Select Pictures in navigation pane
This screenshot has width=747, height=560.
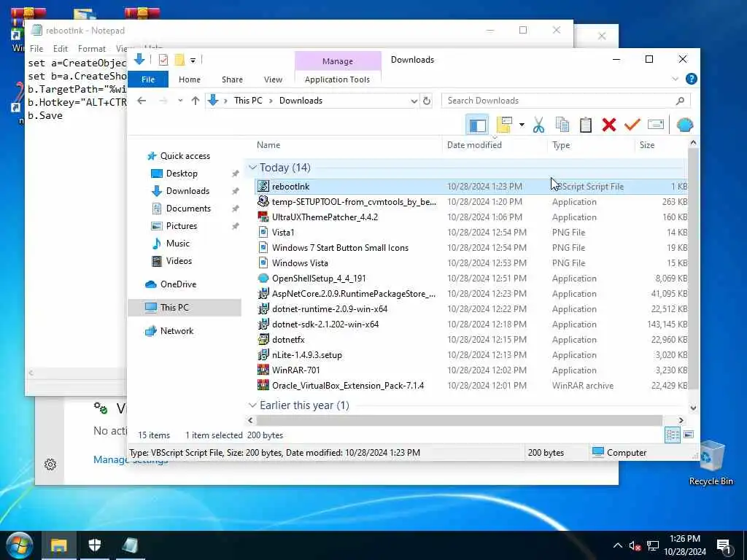pyautogui.click(x=181, y=226)
